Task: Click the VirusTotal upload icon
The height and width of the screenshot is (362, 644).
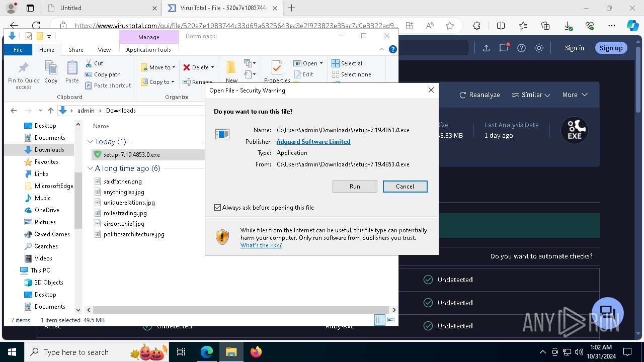Action: (x=486, y=48)
